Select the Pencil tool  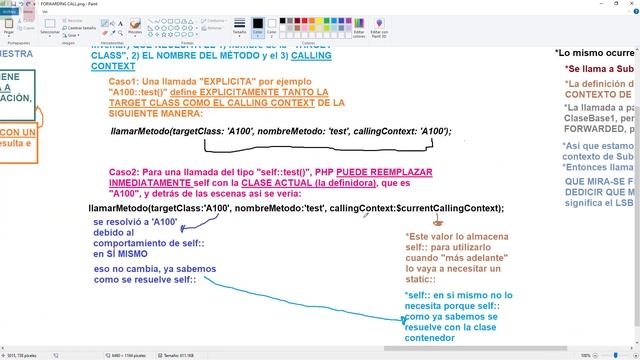click(x=105, y=24)
